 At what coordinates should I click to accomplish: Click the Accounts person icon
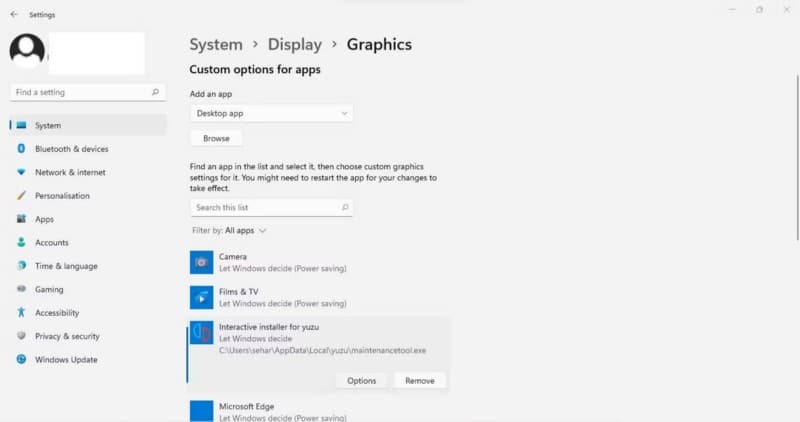click(x=21, y=242)
